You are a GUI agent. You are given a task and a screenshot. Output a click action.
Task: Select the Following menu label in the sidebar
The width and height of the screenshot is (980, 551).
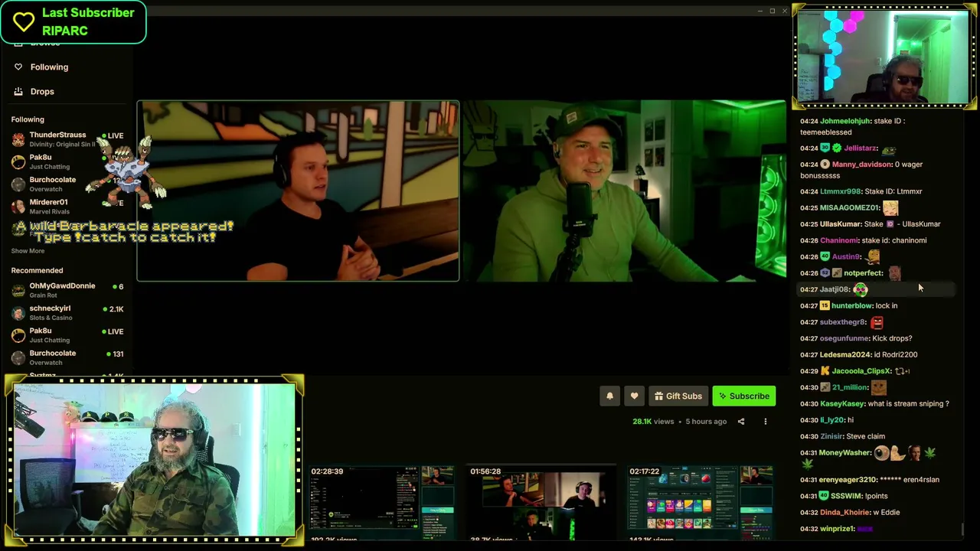pyautogui.click(x=49, y=67)
